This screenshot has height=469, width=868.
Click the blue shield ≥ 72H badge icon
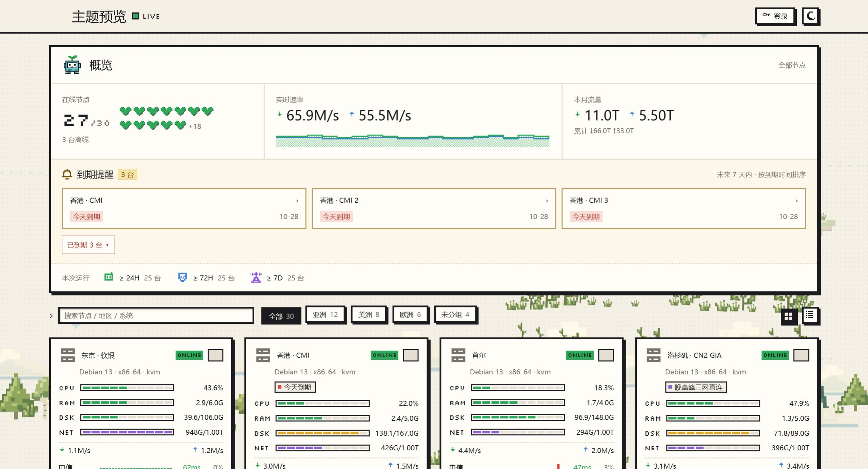tap(182, 277)
